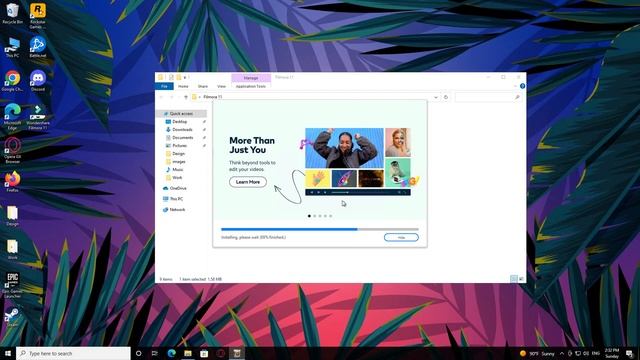Screen dimensions: 640x360
Task: Select the second carousel dot in installer
Action: (315, 216)
